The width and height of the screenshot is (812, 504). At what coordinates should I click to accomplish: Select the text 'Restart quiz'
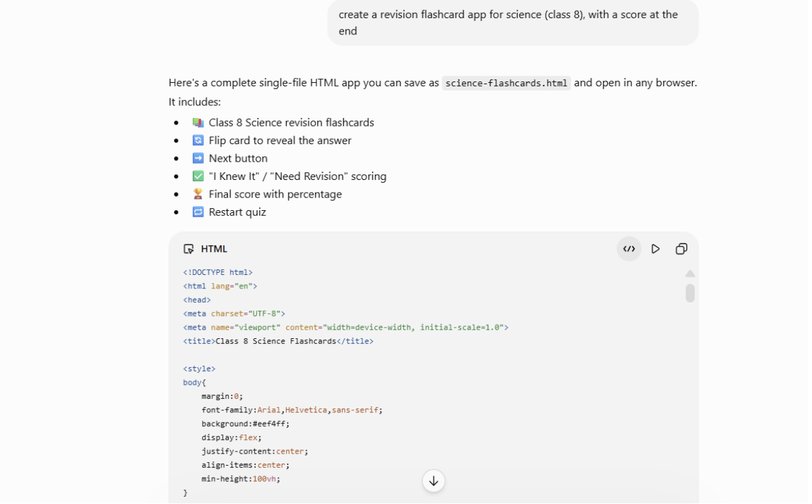(237, 212)
